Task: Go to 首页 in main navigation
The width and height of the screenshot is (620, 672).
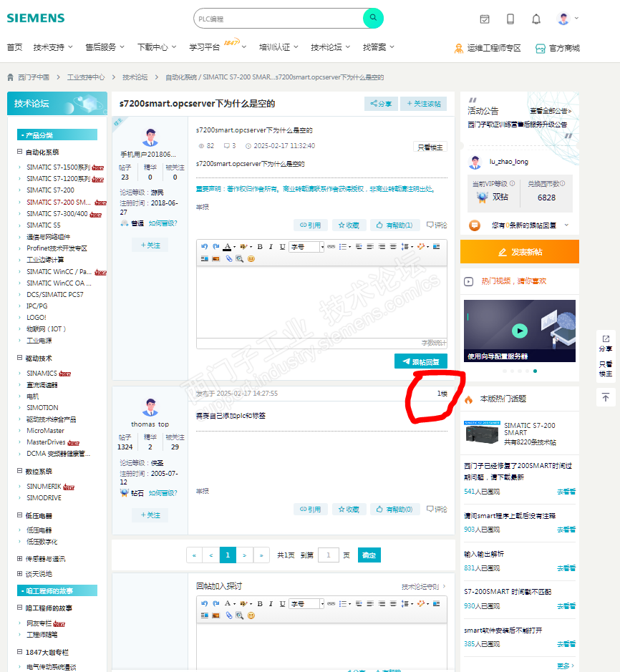Action: tap(14, 47)
